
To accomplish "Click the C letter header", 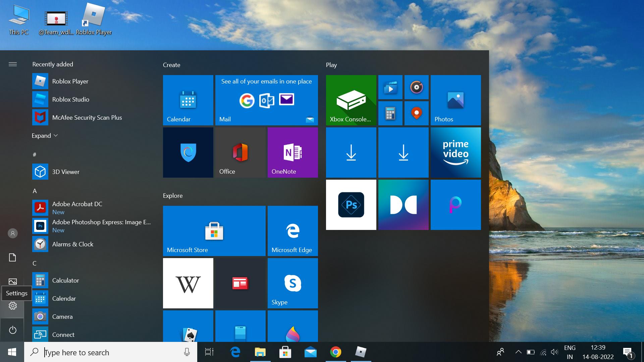I will (x=35, y=263).
